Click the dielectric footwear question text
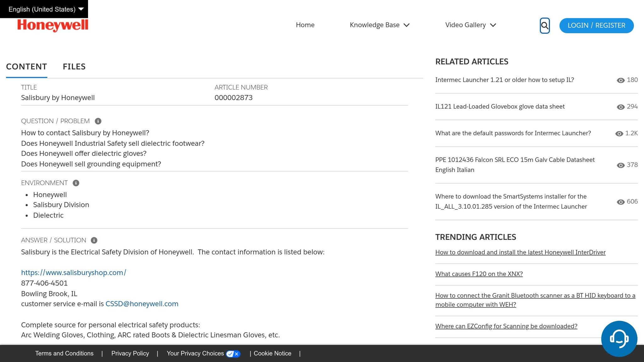644x362 pixels. [x=113, y=144]
